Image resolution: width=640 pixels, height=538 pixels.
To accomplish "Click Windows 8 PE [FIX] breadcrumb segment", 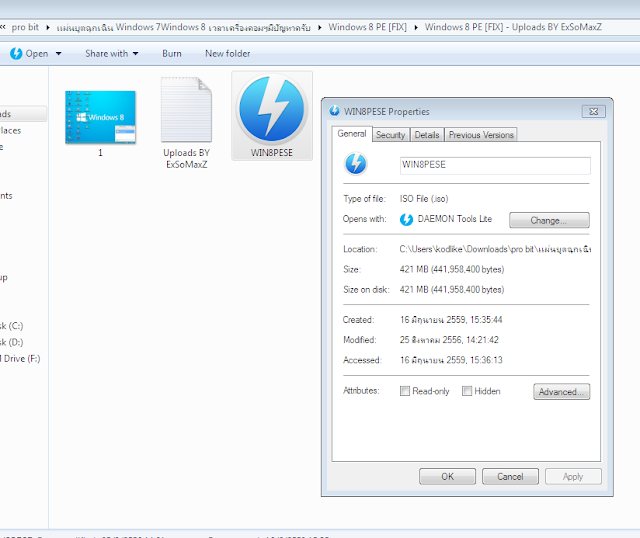I will coord(367,27).
